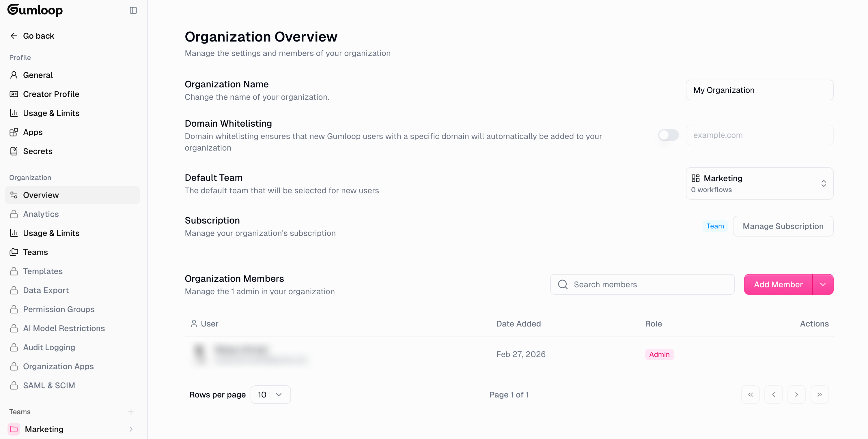Viewport: 868px width, 439px height.
Task: Click the sidebar collapse icon
Action: (x=133, y=10)
